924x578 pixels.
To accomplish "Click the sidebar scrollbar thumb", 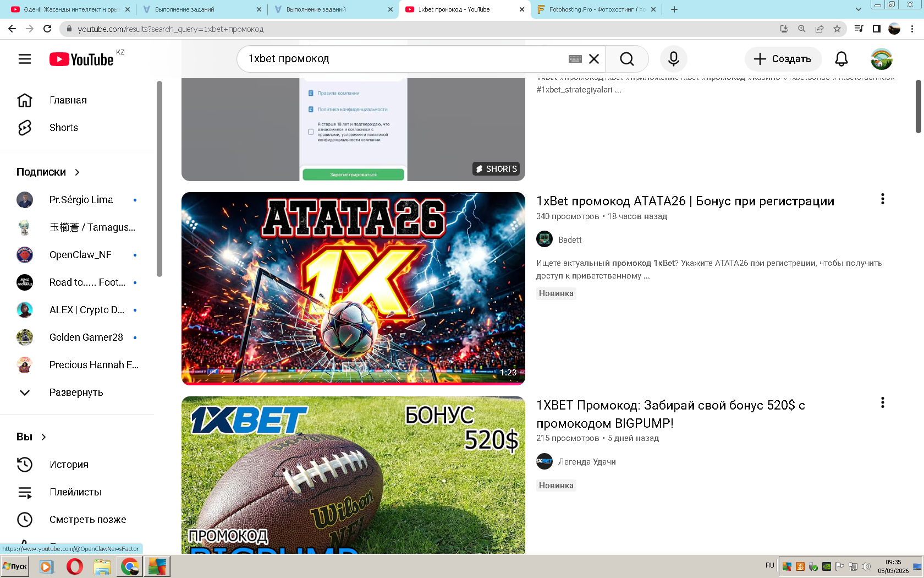I will 159,179.
